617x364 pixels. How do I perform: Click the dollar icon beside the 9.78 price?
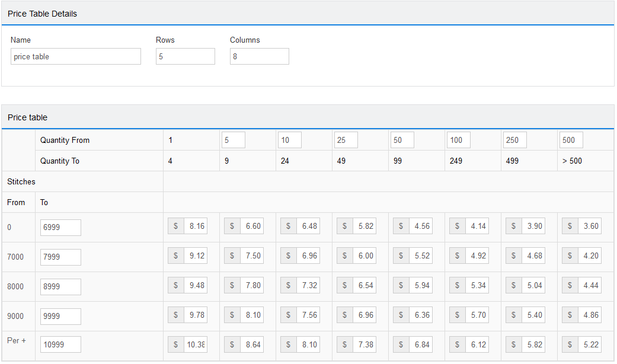175,315
